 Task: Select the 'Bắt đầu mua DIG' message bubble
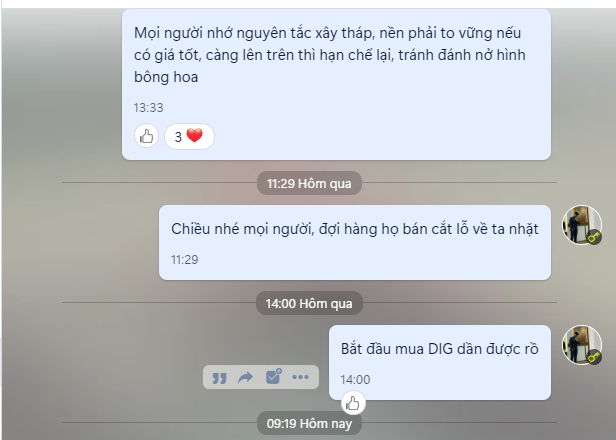[440, 362]
